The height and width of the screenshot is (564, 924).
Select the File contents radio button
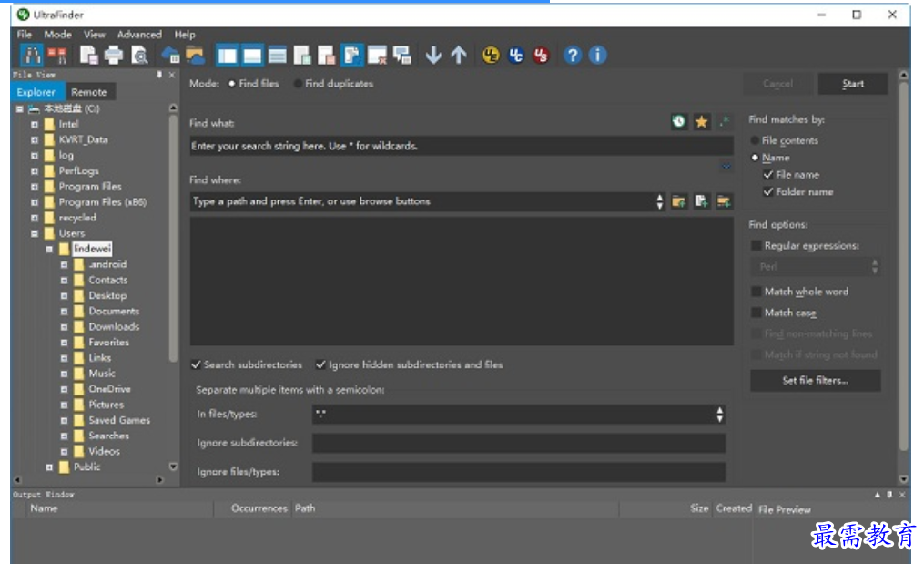(755, 140)
